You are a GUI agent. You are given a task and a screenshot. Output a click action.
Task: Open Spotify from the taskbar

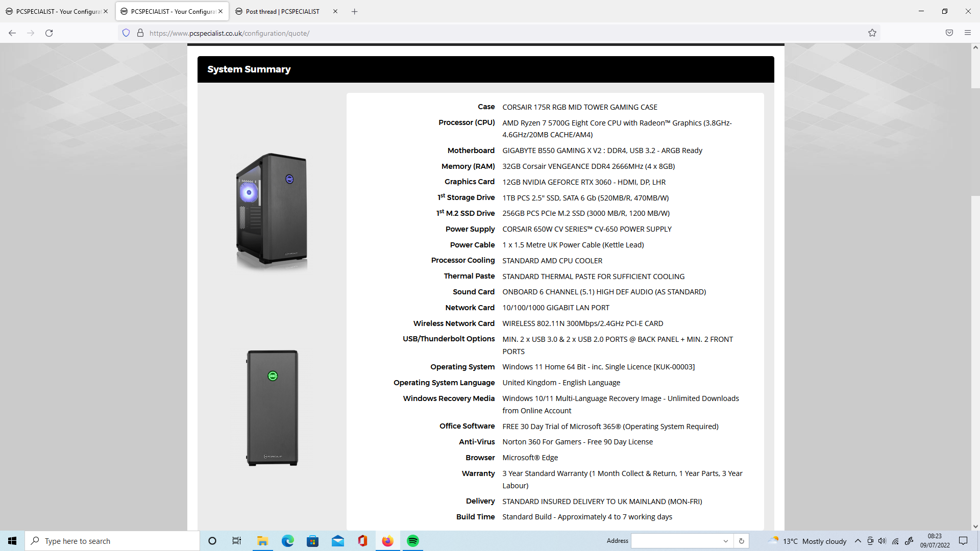(412, 541)
